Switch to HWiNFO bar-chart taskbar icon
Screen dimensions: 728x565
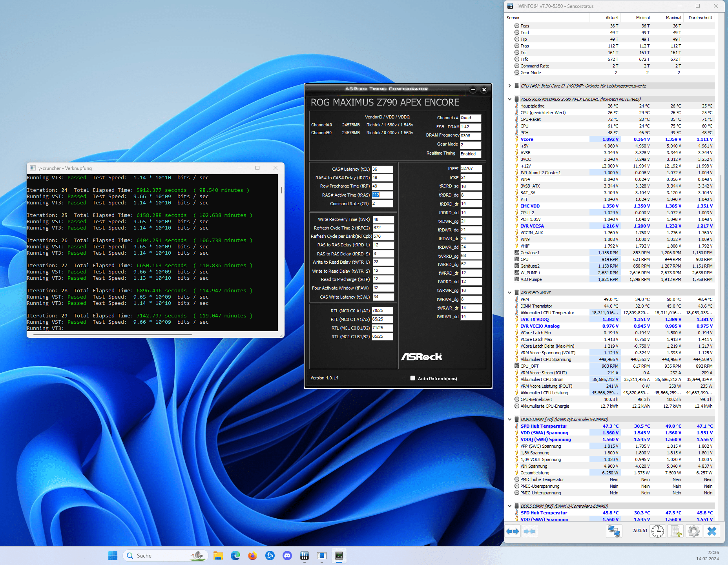tap(305, 556)
